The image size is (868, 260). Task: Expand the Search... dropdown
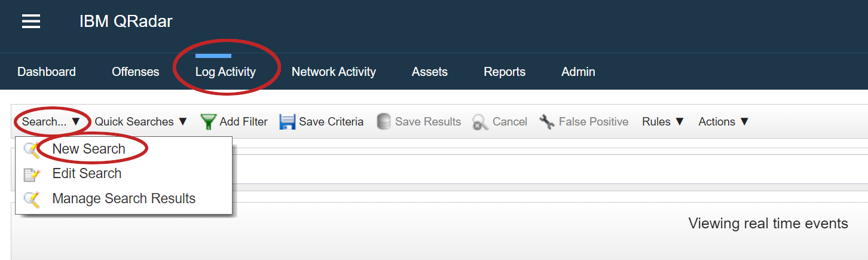pyautogui.click(x=51, y=122)
